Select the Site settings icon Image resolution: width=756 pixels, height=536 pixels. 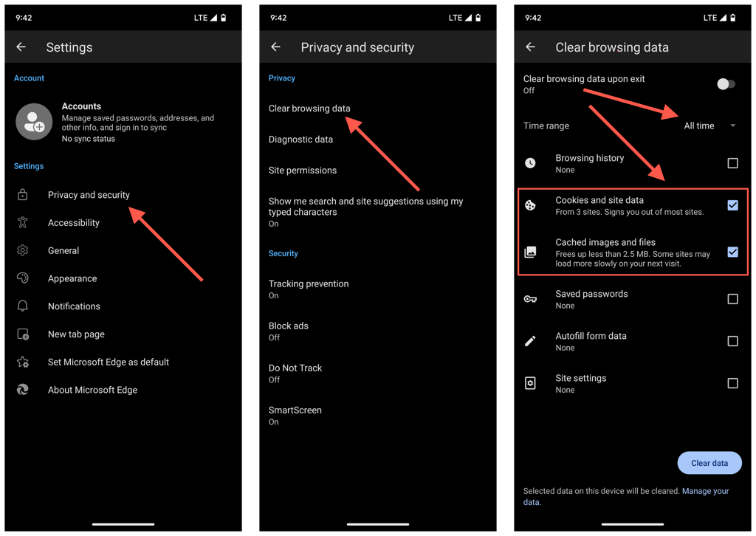pyautogui.click(x=530, y=383)
